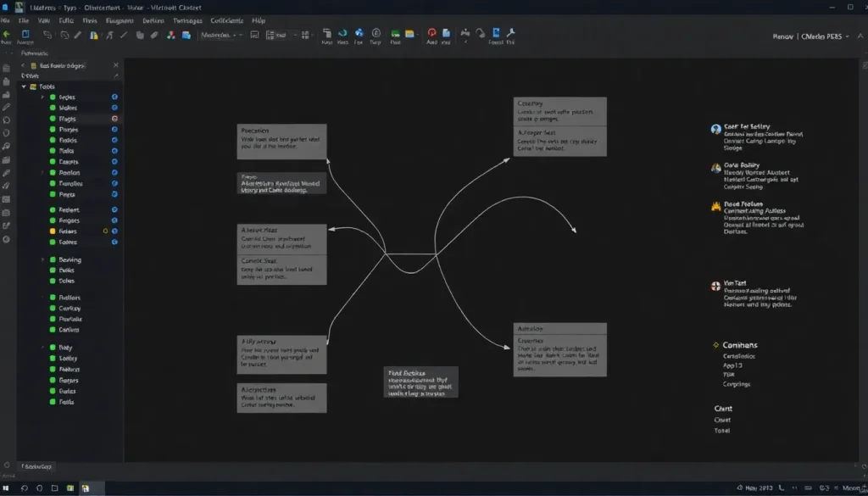This screenshot has height=496, width=868.
Task: Collapse the root folder in the tree
Action: (x=24, y=86)
